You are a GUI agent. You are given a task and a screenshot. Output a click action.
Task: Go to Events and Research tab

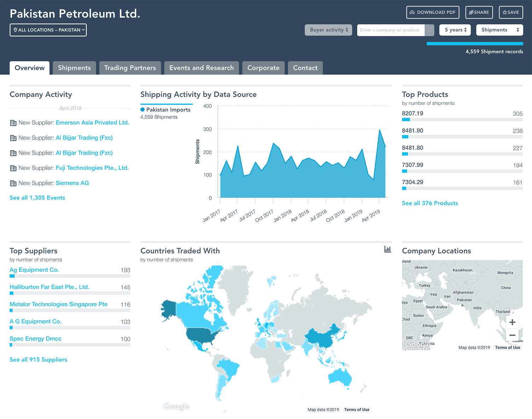click(202, 68)
